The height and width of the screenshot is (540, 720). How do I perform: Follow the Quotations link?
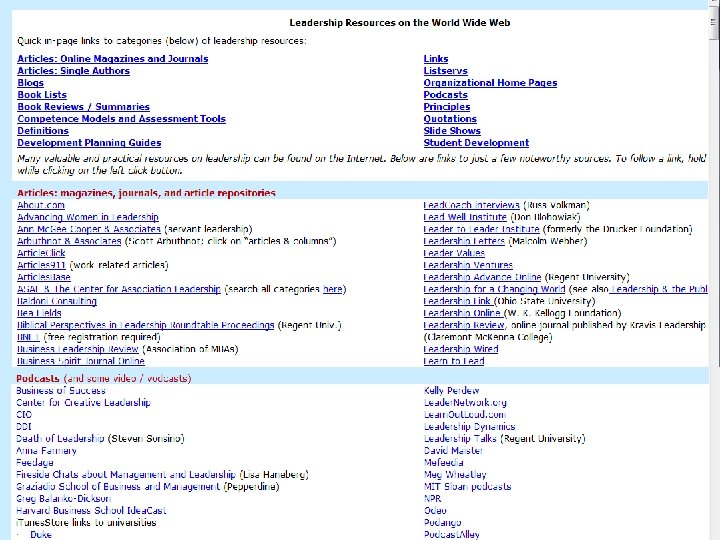click(450, 118)
